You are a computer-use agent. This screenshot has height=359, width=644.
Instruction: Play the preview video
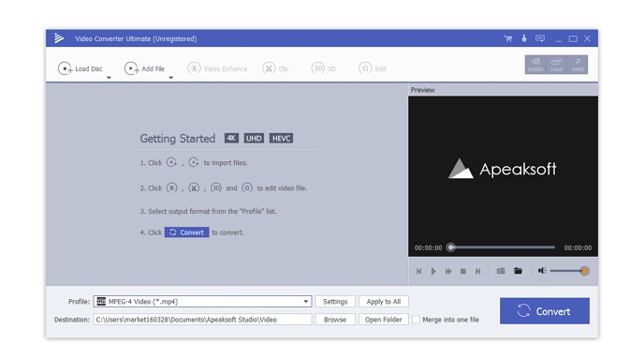433,272
